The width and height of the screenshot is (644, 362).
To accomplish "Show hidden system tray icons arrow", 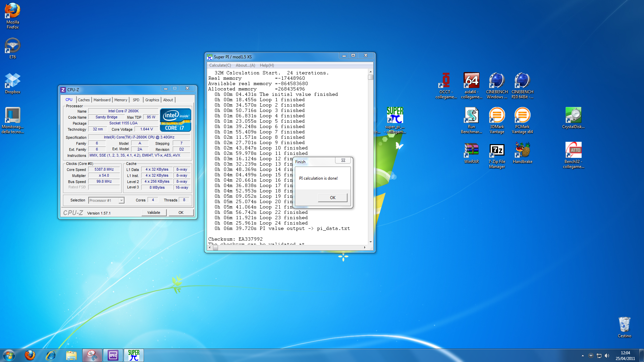I will 583,356.
